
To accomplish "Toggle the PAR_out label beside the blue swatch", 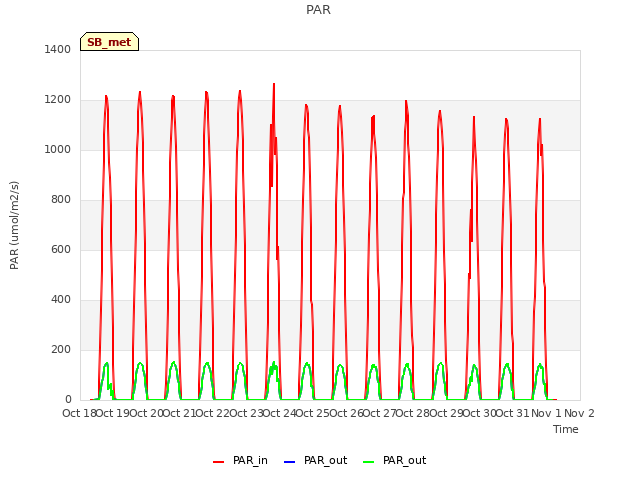I will click(x=325, y=460).
